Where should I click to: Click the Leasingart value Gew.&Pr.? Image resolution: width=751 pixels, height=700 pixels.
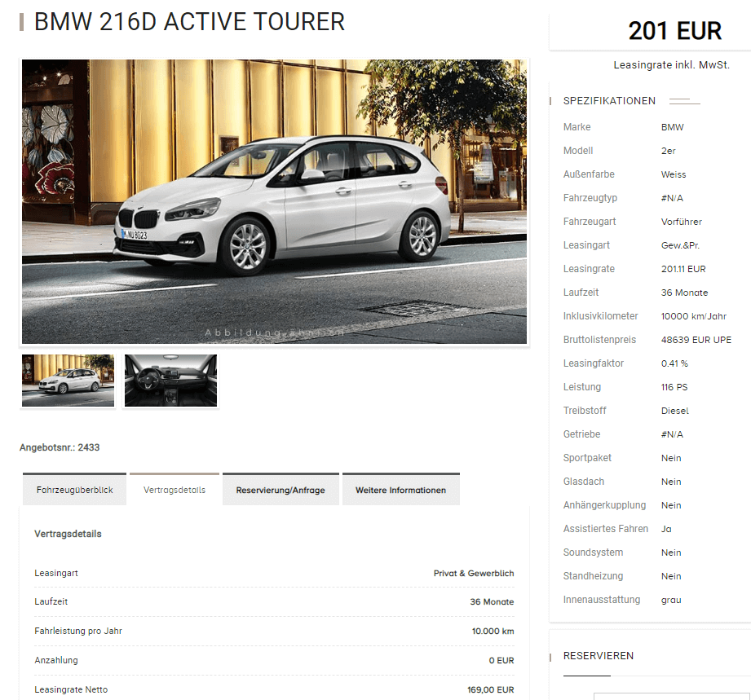pyautogui.click(x=680, y=245)
